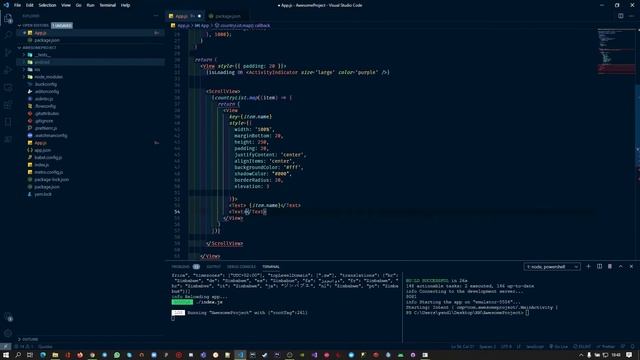Viewport: 640px width, 360px height.
Task: Click unsaved dot on App.js tab
Action: [199, 16]
